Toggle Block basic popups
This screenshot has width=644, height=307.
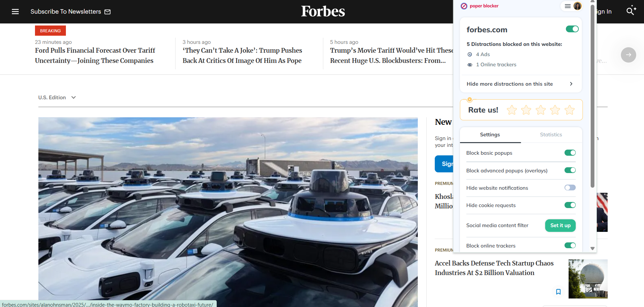pyautogui.click(x=570, y=153)
